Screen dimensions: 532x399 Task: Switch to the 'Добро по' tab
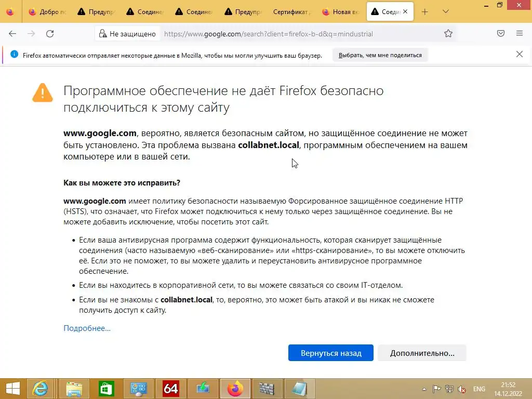pos(47,12)
